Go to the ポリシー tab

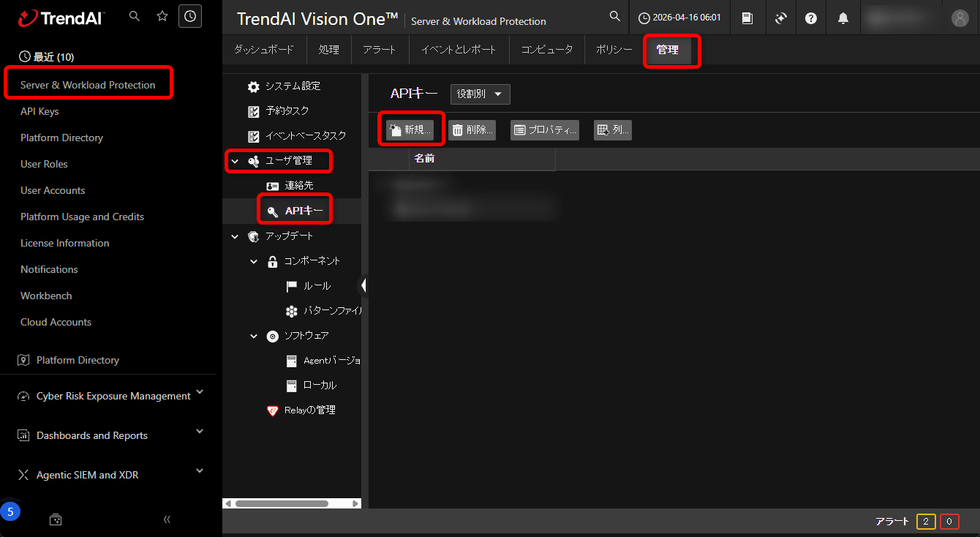(x=614, y=50)
